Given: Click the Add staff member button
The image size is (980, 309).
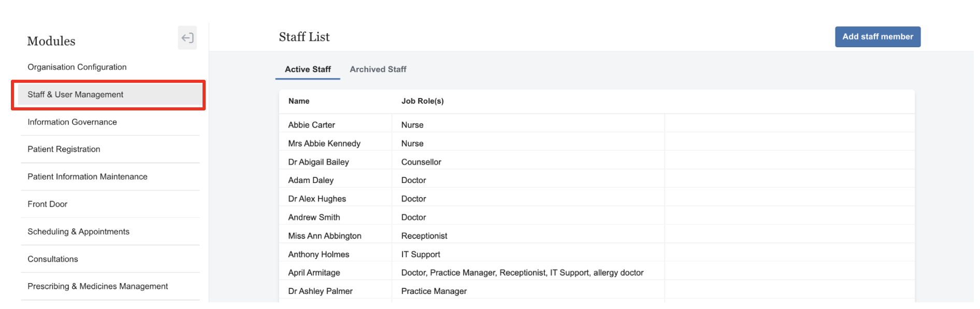Looking at the screenshot, I should (x=877, y=37).
